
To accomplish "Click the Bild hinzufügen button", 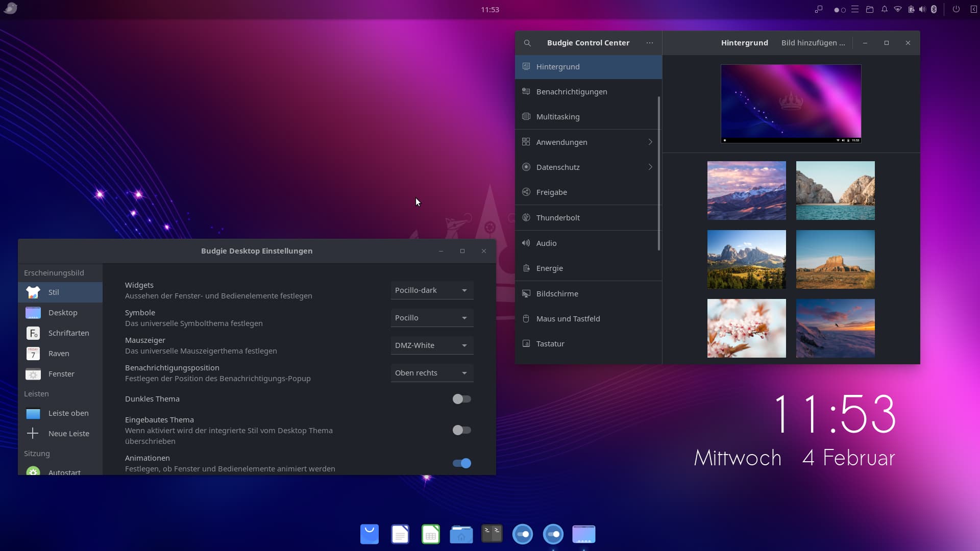I will pyautogui.click(x=813, y=43).
